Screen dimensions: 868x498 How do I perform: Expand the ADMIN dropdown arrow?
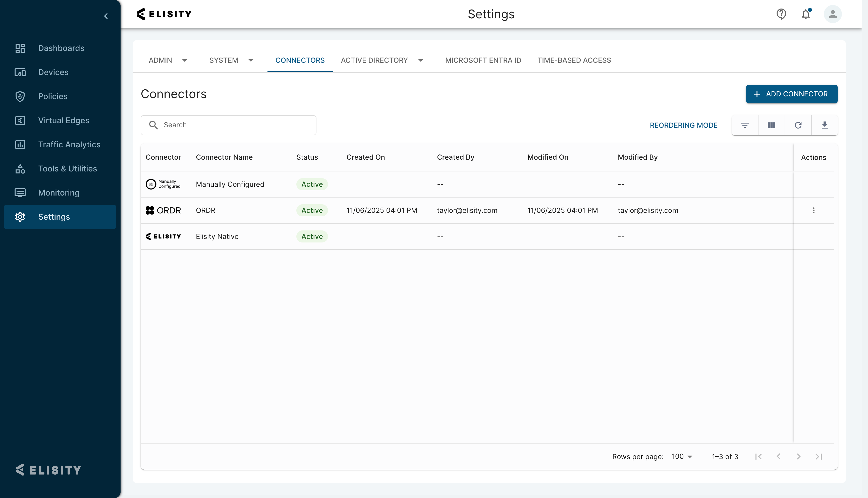pyautogui.click(x=184, y=60)
